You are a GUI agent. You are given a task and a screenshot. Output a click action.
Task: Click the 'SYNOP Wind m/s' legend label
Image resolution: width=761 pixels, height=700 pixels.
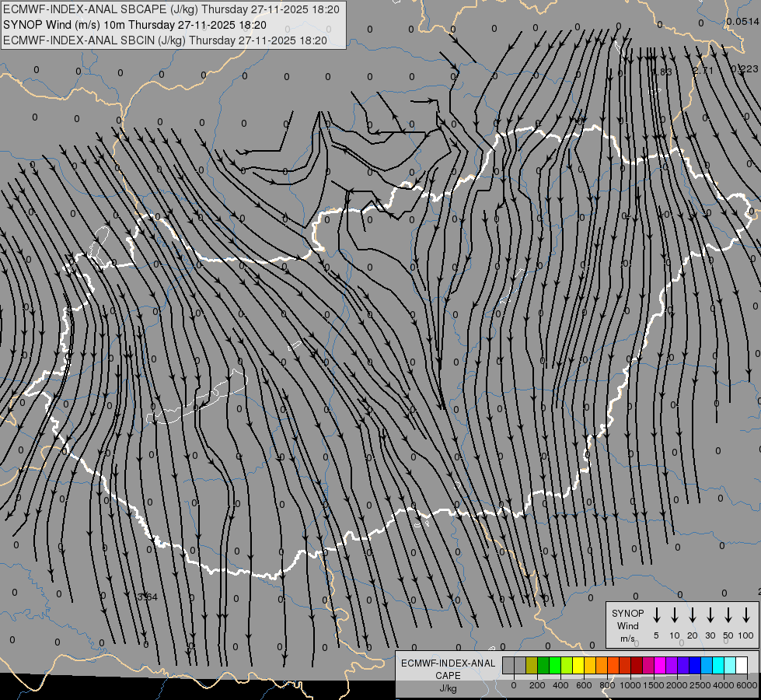tap(627, 626)
